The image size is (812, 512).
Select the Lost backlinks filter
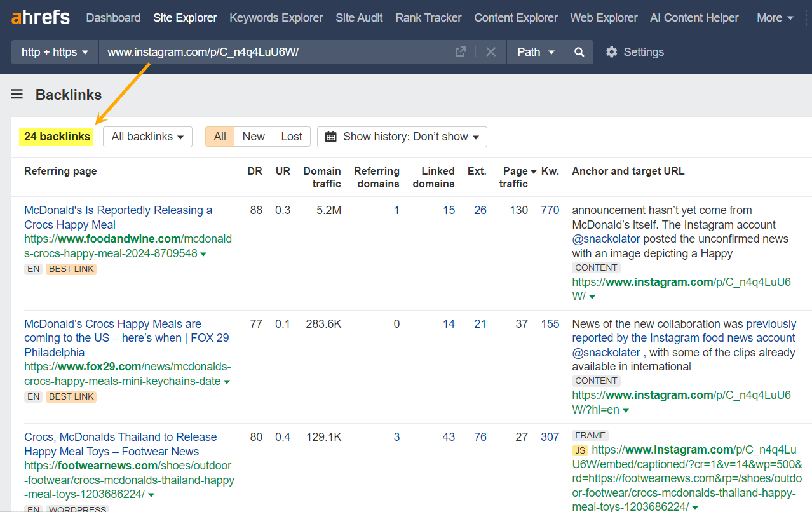(x=291, y=136)
